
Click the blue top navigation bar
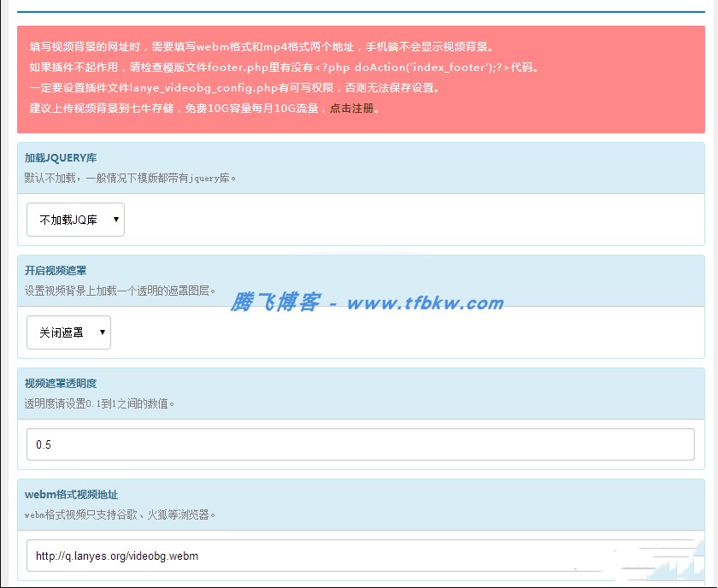[359, 7]
